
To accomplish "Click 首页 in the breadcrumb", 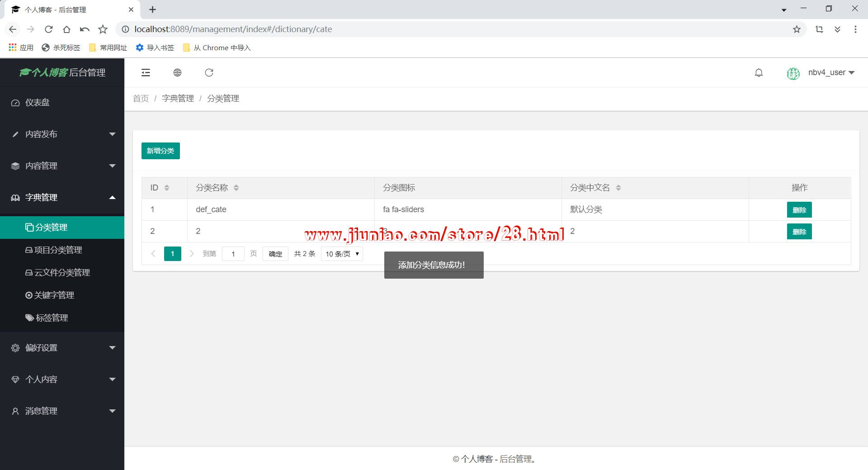I will pyautogui.click(x=141, y=99).
